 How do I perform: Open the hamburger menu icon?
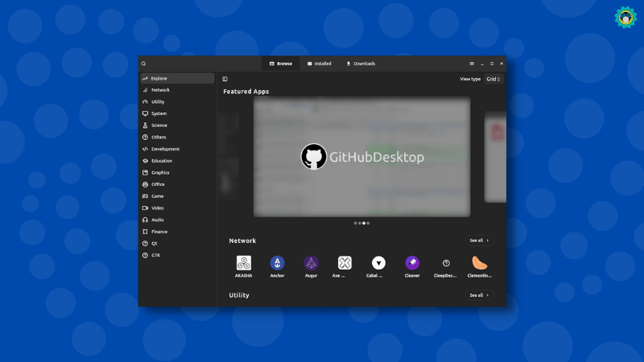[472, 64]
